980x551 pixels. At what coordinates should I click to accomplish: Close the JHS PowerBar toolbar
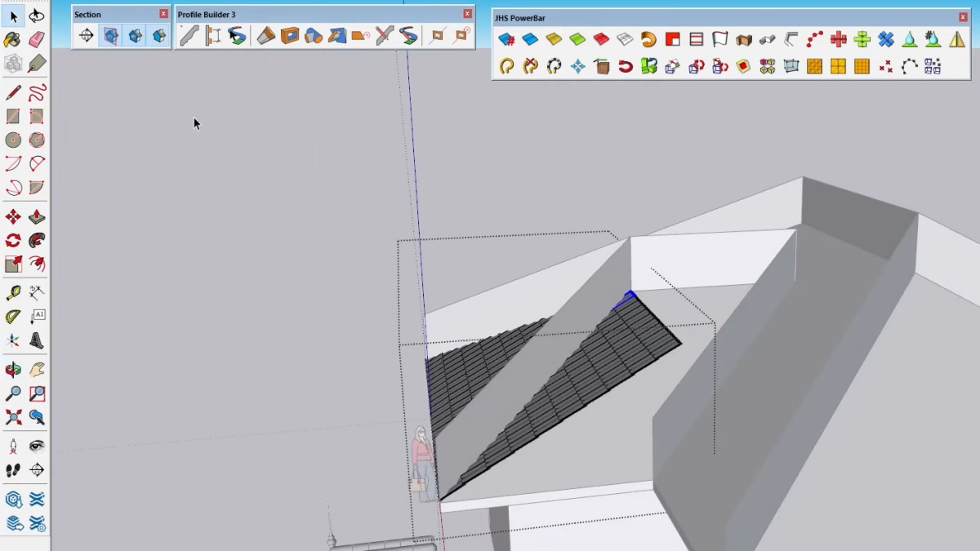pyautogui.click(x=963, y=17)
